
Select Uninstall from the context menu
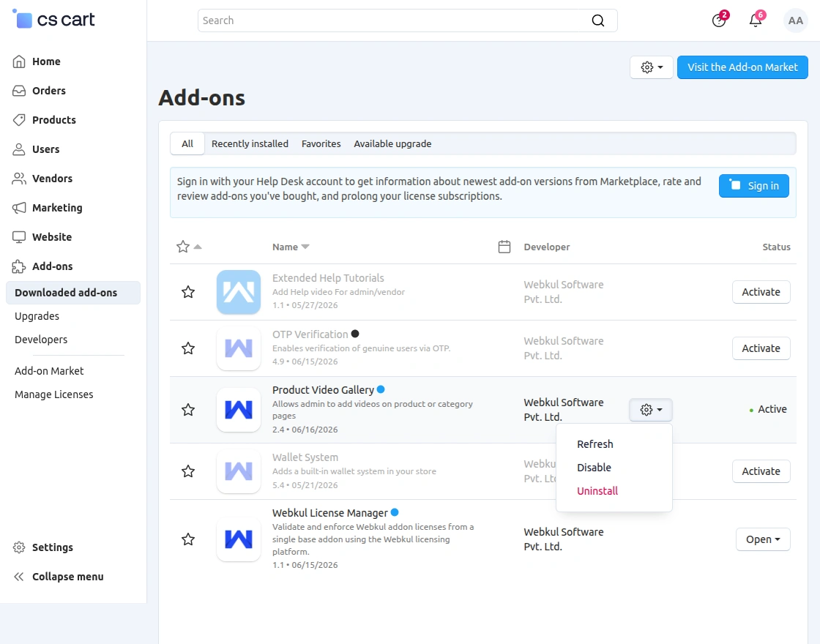(597, 491)
